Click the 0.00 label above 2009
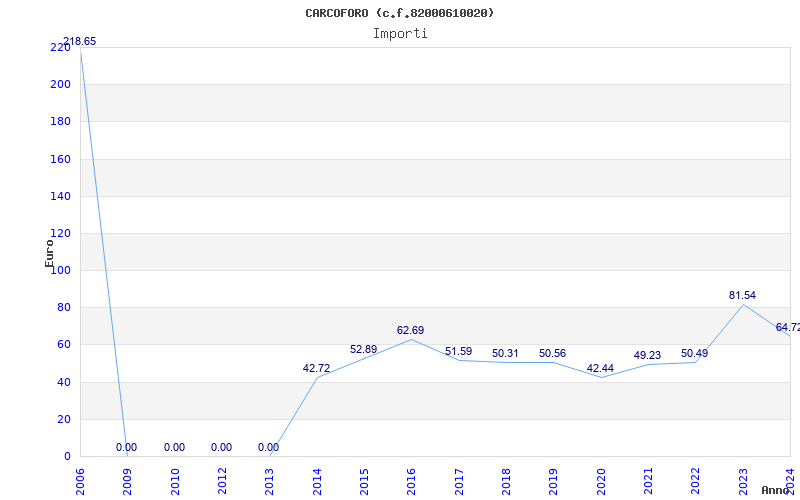800x500 pixels. pyautogui.click(x=126, y=447)
